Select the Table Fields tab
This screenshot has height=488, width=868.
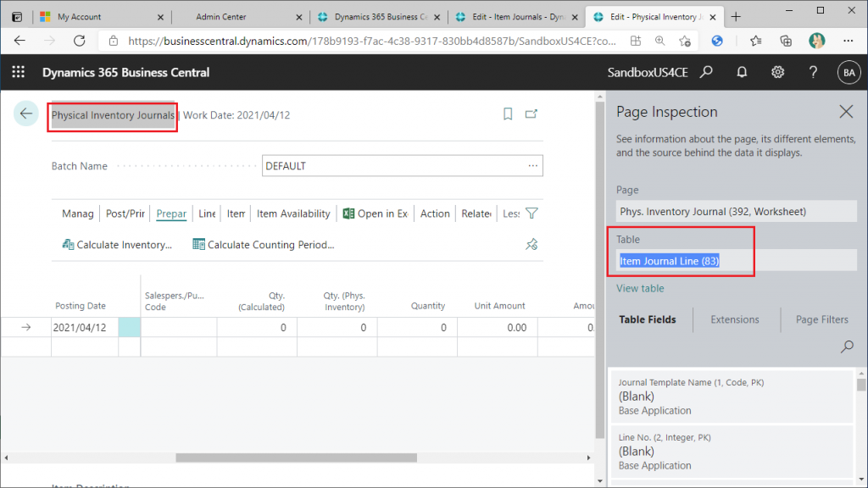click(647, 319)
